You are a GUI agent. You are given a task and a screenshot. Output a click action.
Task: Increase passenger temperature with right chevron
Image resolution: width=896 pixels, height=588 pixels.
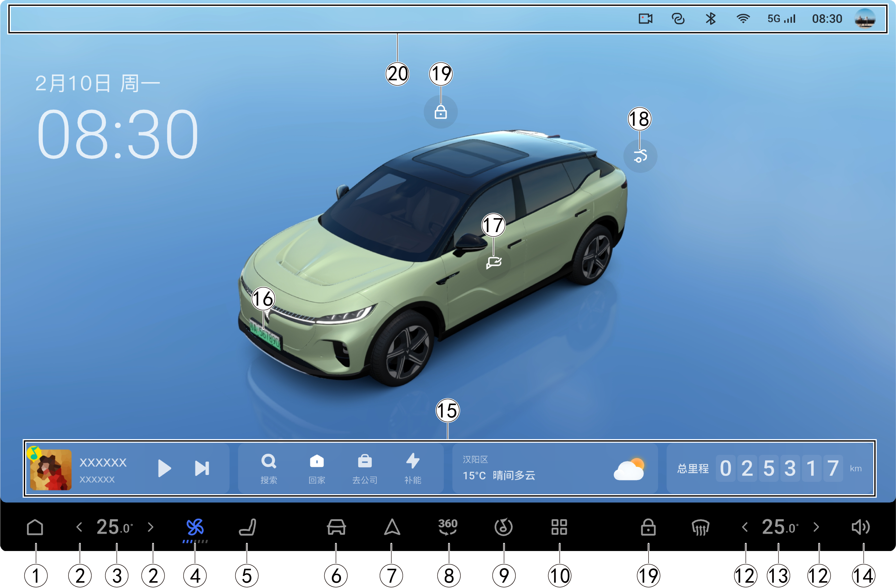816,527
